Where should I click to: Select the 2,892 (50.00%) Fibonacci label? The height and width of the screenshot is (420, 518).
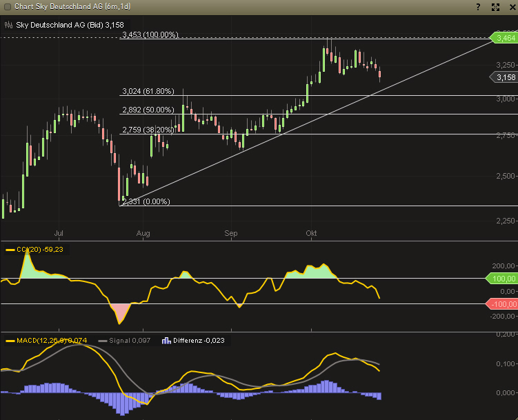coord(148,110)
